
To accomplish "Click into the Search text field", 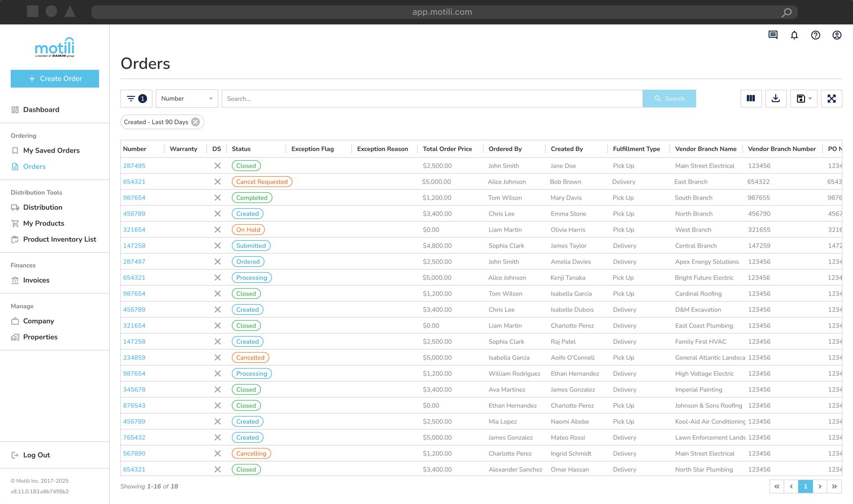I will click(x=431, y=99).
